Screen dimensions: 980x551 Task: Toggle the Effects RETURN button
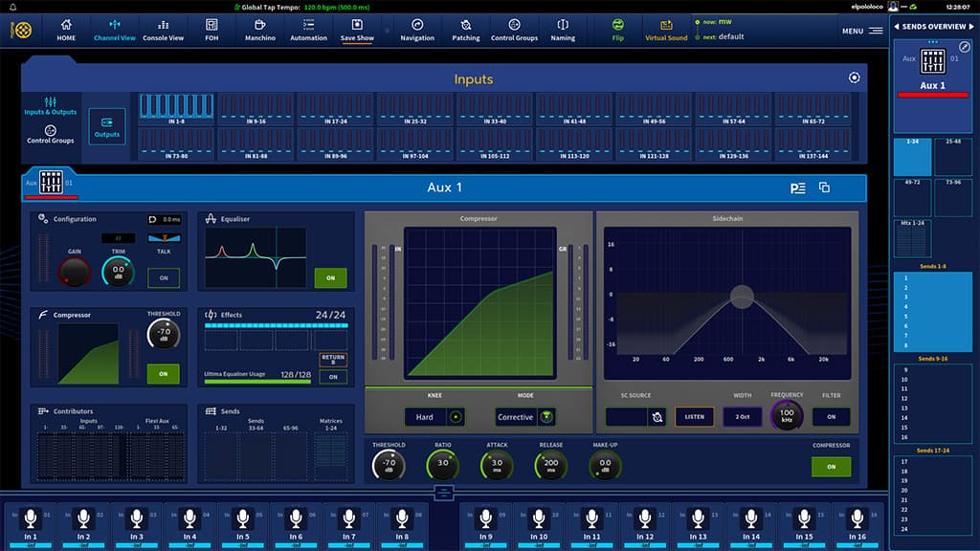(333, 360)
